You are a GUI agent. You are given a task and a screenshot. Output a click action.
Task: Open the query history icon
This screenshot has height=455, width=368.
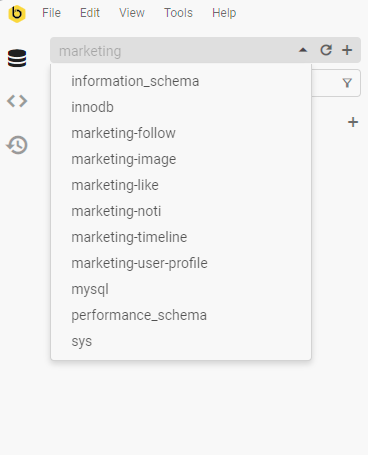[x=17, y=145]
